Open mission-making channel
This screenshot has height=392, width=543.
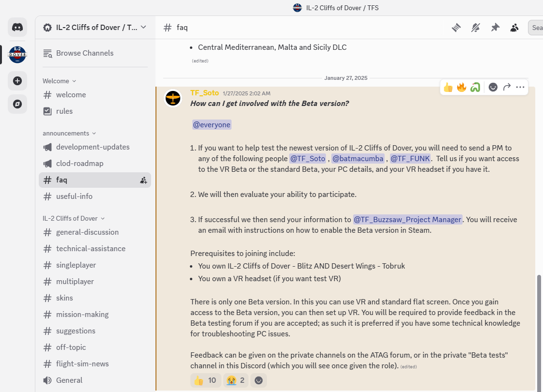pos(95,315)
